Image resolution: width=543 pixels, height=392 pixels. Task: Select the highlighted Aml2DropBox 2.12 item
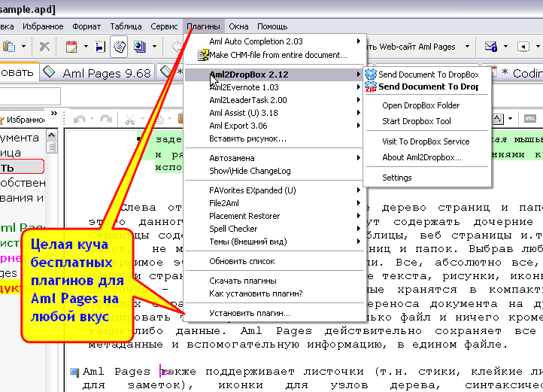click(x=275, y=74)
